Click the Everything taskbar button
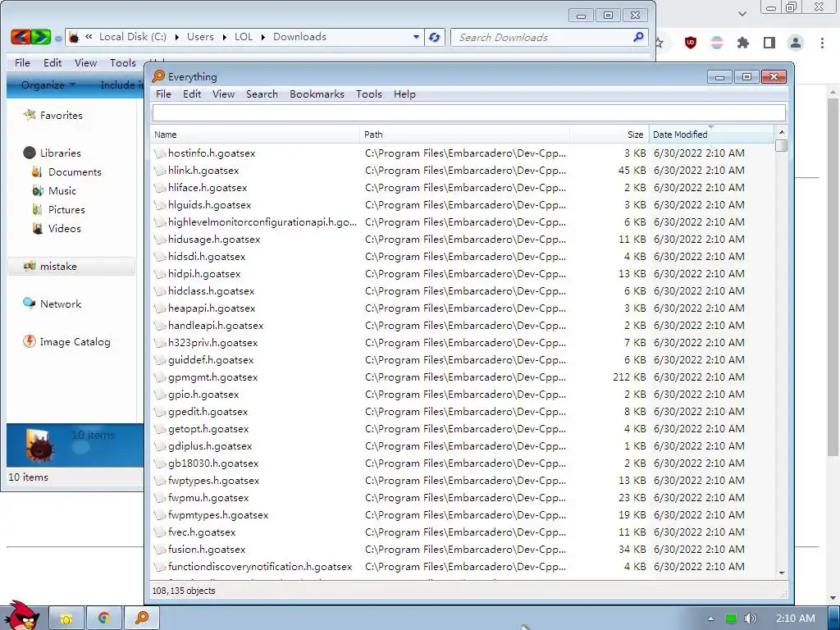Viewport: 840px width, 630px height. pos(142,618)
